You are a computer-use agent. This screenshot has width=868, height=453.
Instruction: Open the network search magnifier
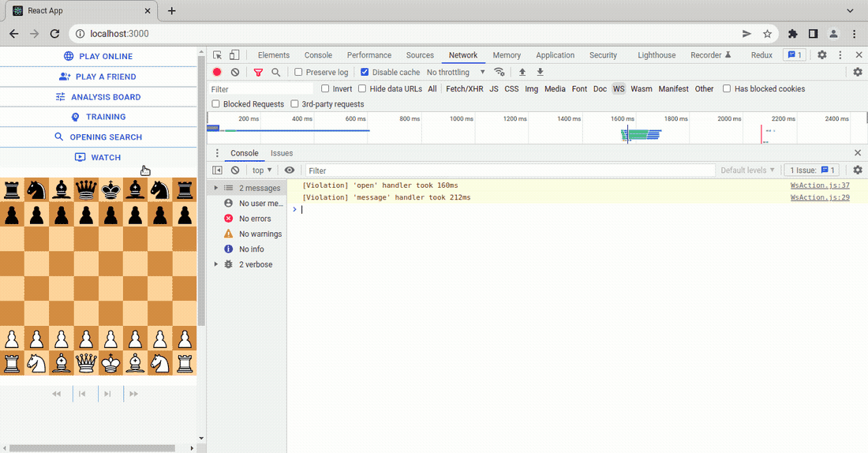coord(275,72)
